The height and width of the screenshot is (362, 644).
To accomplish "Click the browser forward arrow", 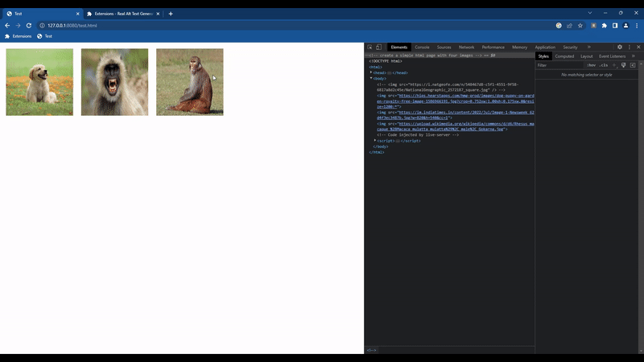I will [x=18, y=26].
